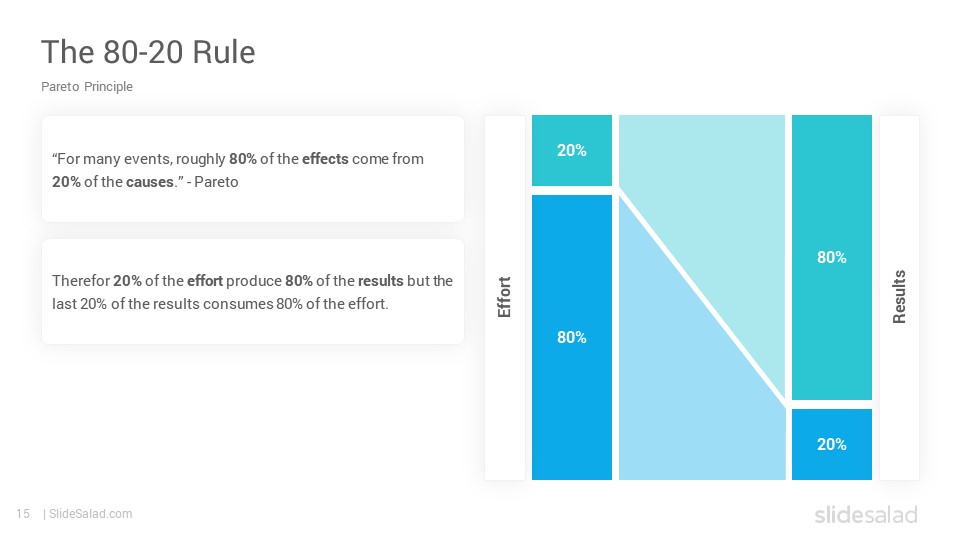This screenshot has height=540, width=960.
Task: Select the "Therefor 20% of the effort" text box
Action: (253, 291)
